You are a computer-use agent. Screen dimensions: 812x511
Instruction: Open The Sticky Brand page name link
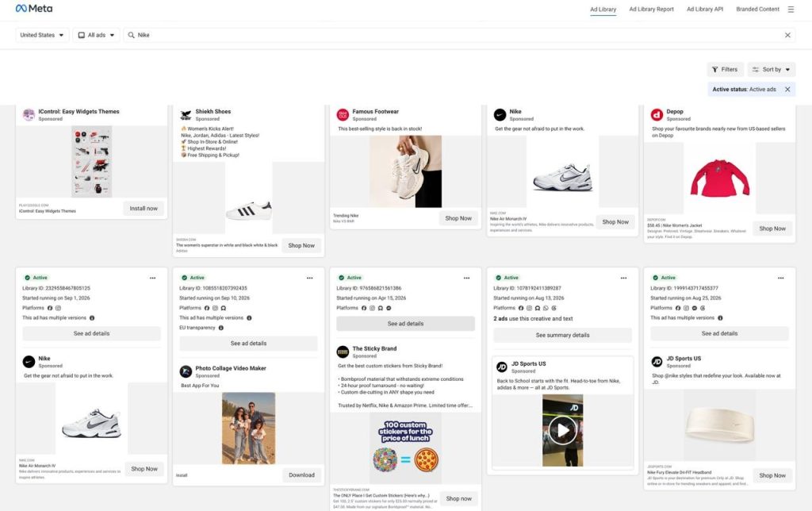click(x=374, y=349)
